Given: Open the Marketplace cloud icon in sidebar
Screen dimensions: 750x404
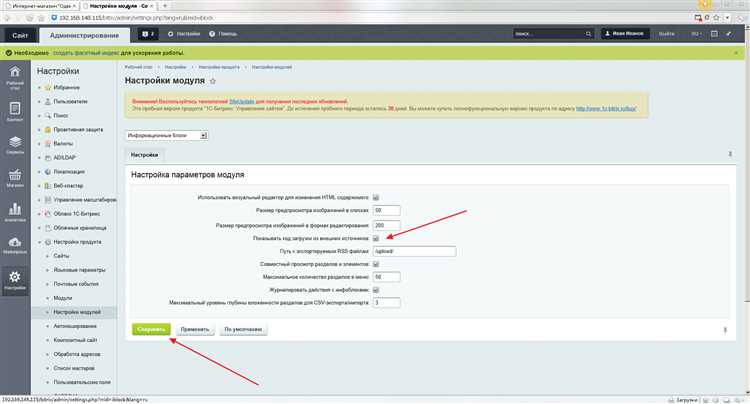Looking at the screenshot, I should click(x=15, y=245).
